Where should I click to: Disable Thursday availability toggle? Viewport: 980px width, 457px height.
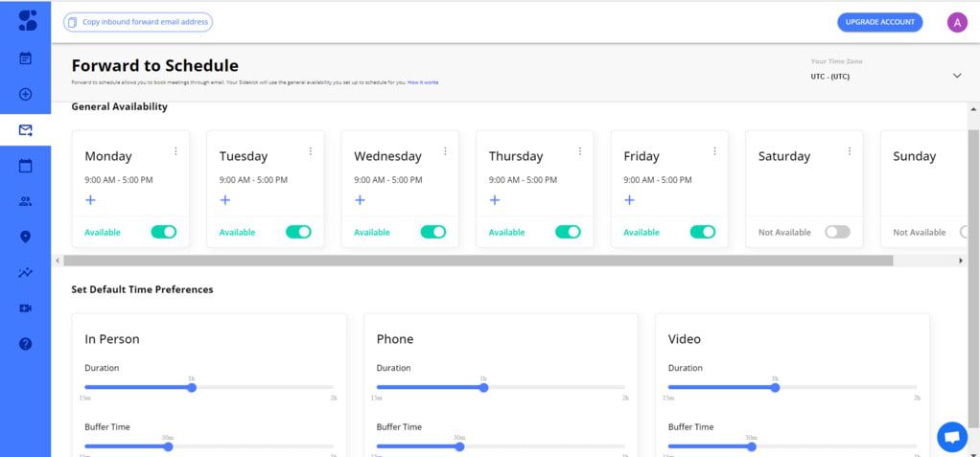[x=568, y=232]
